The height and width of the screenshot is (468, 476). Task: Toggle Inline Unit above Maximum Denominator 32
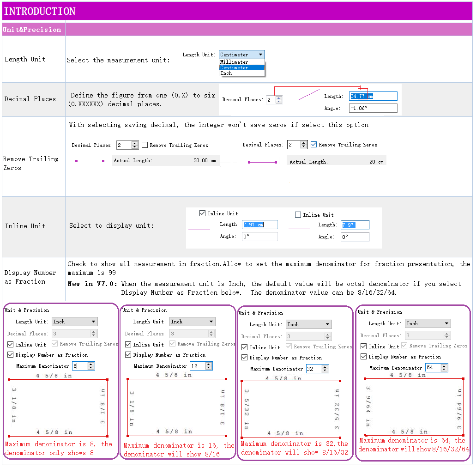(245, 347)
